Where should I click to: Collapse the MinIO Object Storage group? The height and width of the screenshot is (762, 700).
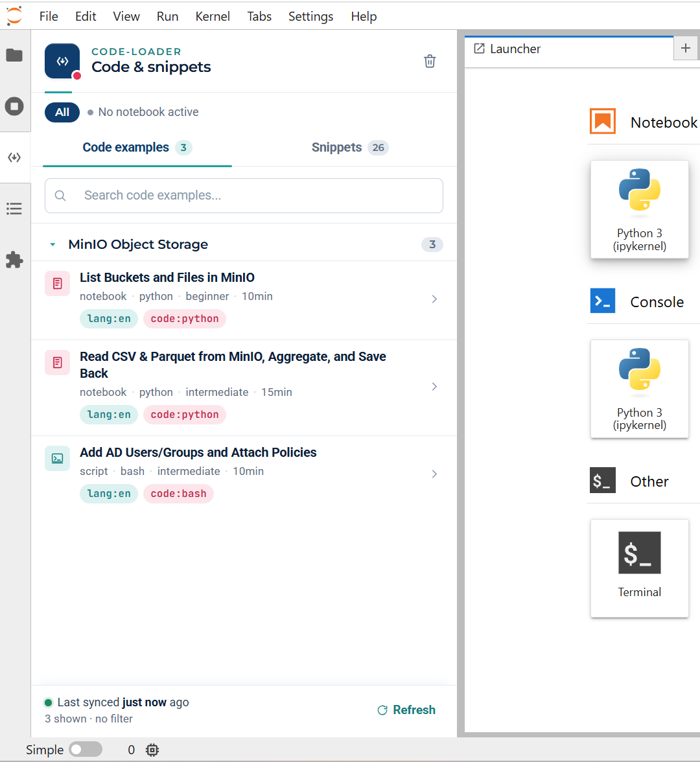(52, 244)
